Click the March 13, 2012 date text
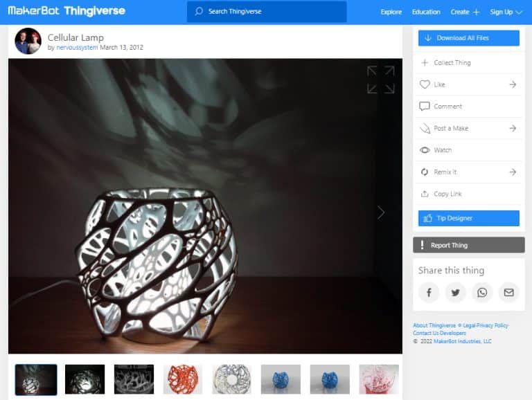The image size is (532, 400). pyautogui.click(x=121, y=48)
